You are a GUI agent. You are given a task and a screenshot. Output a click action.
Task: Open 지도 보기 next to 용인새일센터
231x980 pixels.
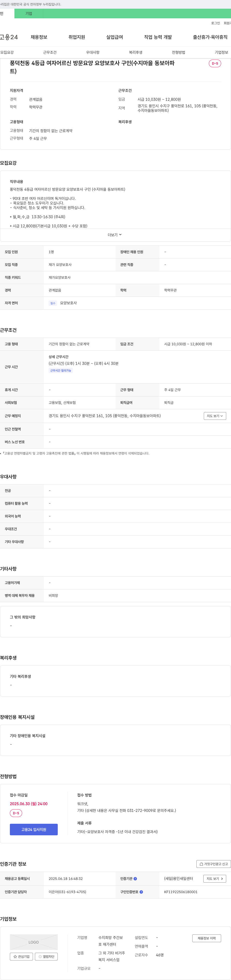click(215, 878)
